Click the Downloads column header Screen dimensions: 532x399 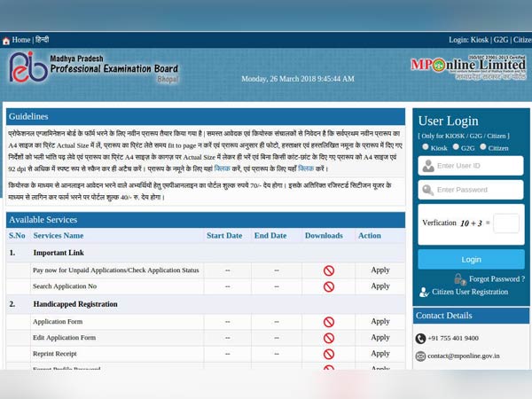click(x=324, y=236)
